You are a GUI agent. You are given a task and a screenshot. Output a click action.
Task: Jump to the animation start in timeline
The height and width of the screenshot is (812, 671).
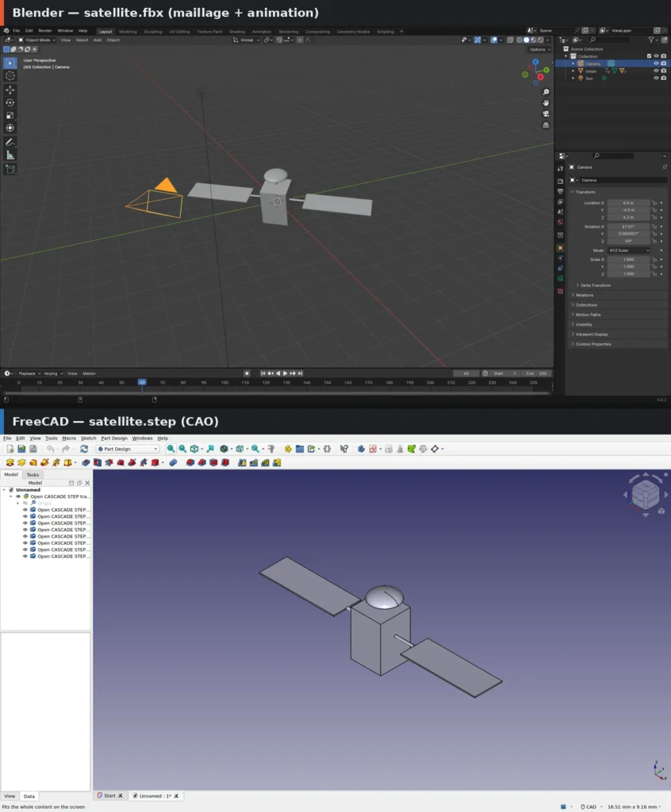pyautogui.click(x=263, y=373)
